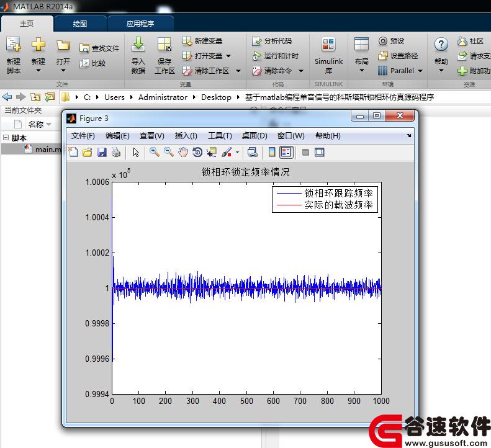Expand Open Variable (打开变量) dropdown arrow

228,56
